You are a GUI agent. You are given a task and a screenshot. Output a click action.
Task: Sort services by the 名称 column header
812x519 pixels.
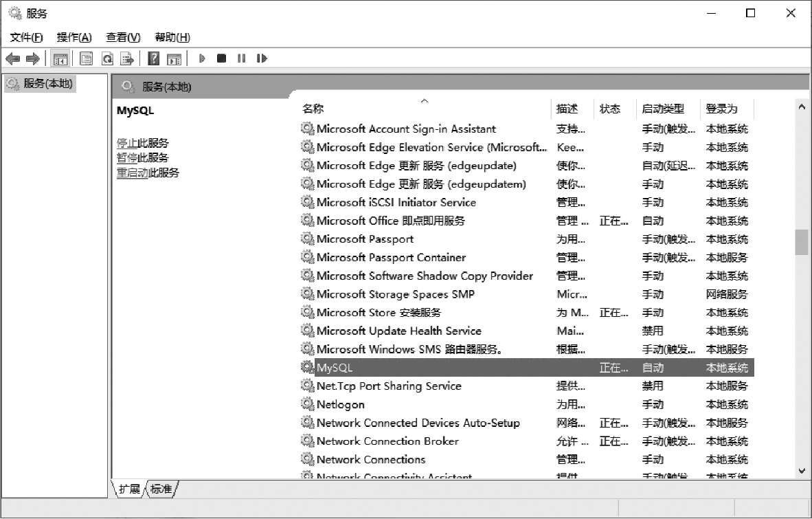[313, 109]
